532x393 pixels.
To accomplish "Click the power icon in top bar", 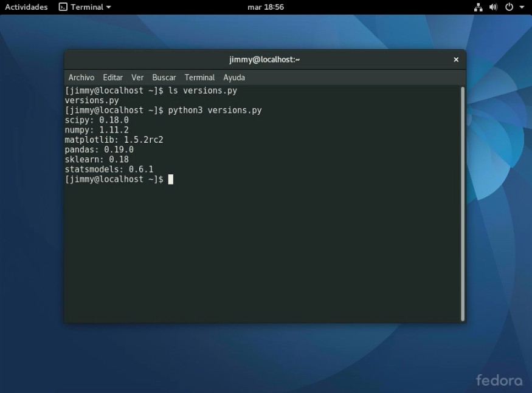I will point(508,7).
